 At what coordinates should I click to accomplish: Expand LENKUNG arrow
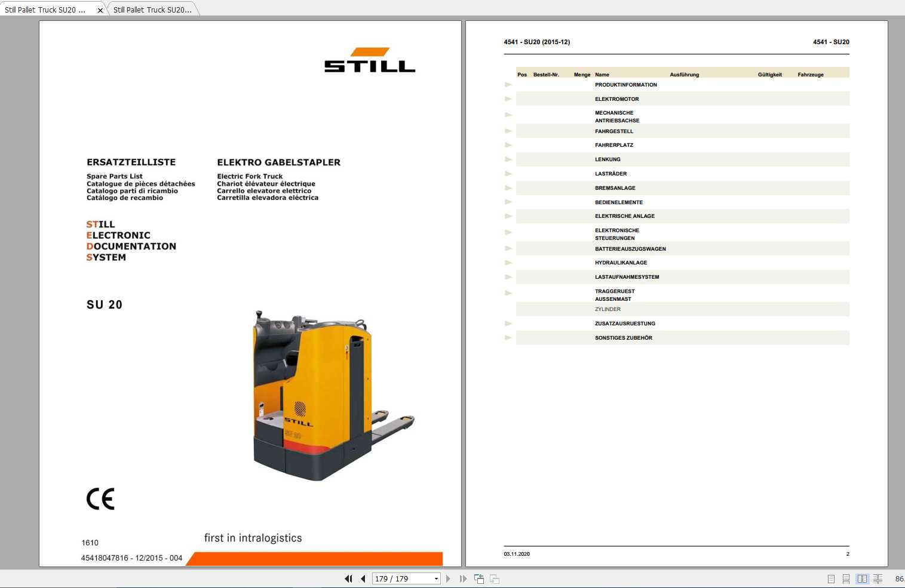tap(508, 159)
